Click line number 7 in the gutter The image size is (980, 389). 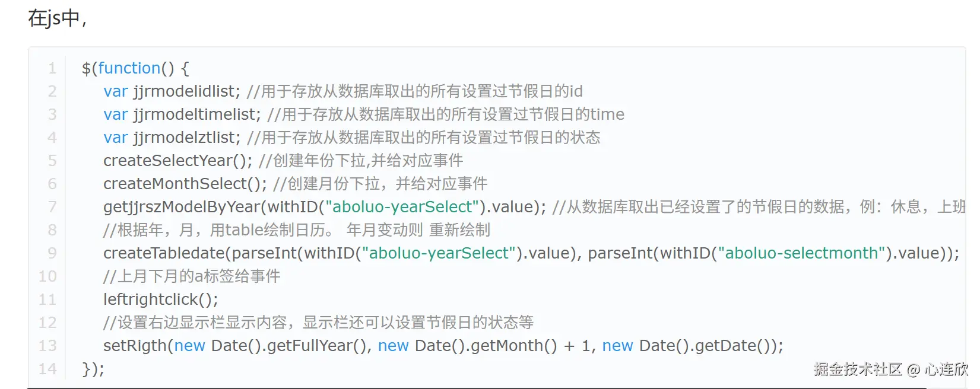[52, 207]
